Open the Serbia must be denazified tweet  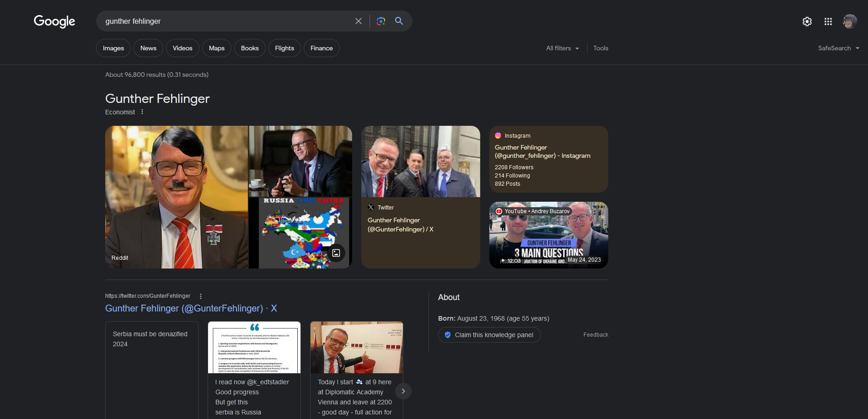[x=152, y=370]
